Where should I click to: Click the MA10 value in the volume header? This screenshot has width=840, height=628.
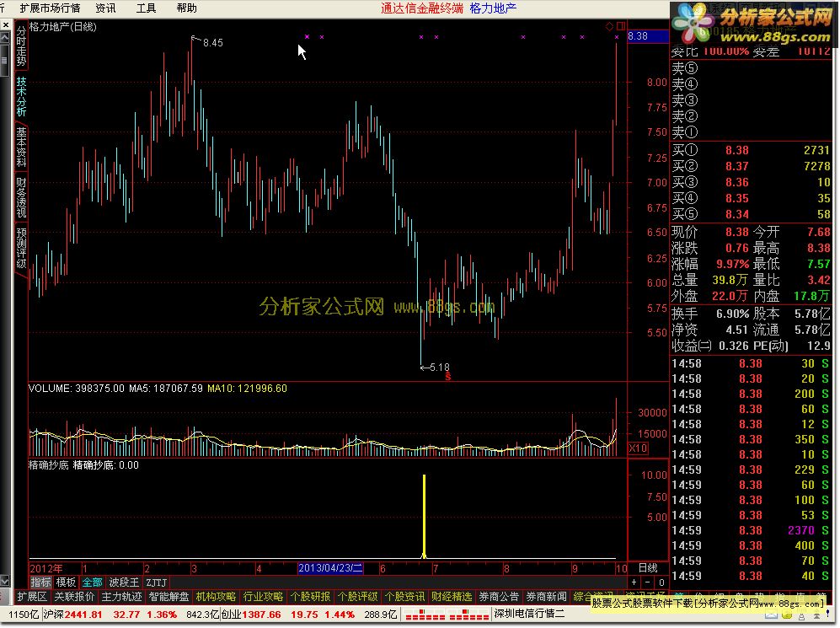point(247,389)
